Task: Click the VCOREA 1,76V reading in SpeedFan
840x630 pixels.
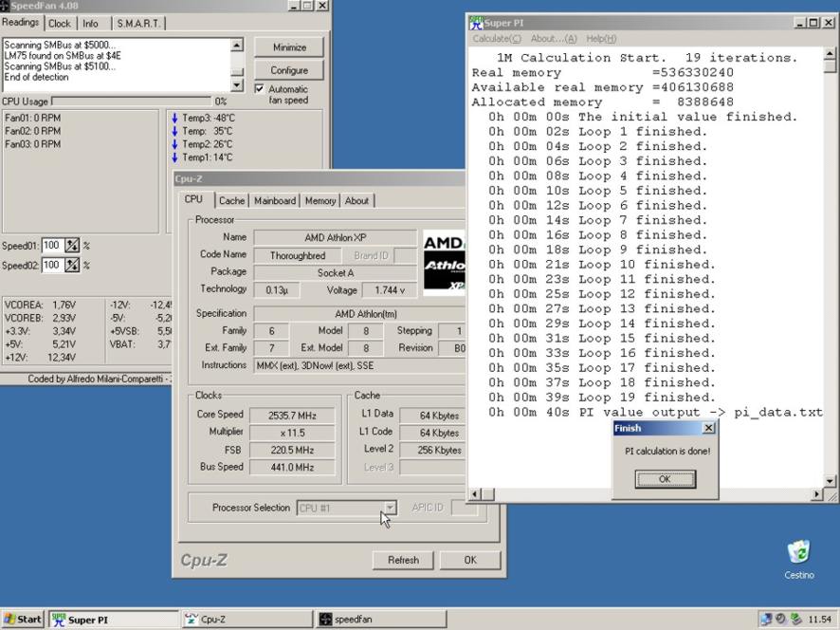Action: [40, 305]
